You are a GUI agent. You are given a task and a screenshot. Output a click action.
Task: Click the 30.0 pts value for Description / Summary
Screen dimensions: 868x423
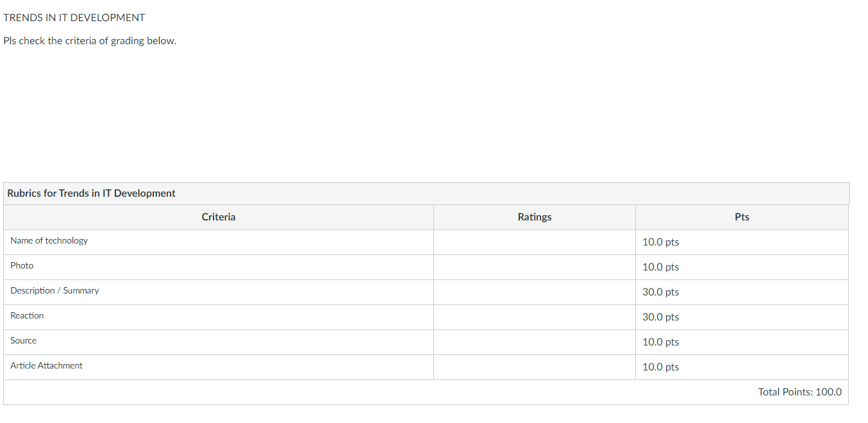(x=660, y=292)
